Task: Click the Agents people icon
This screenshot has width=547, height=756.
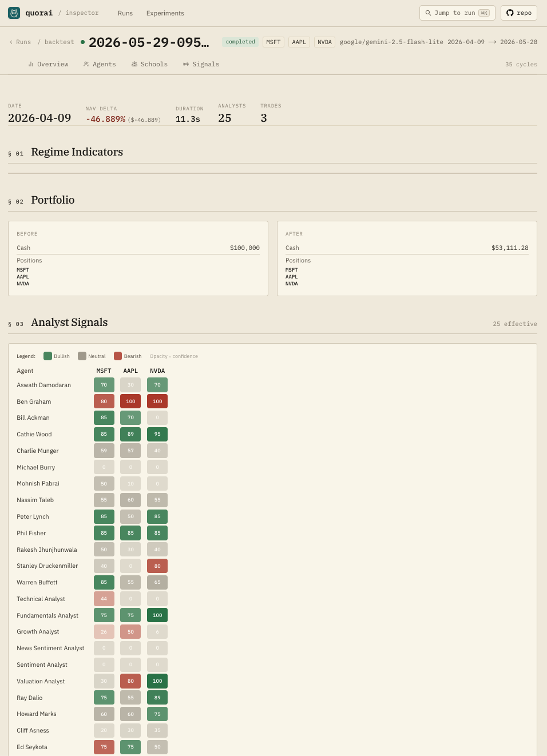Action: (86, 65)
